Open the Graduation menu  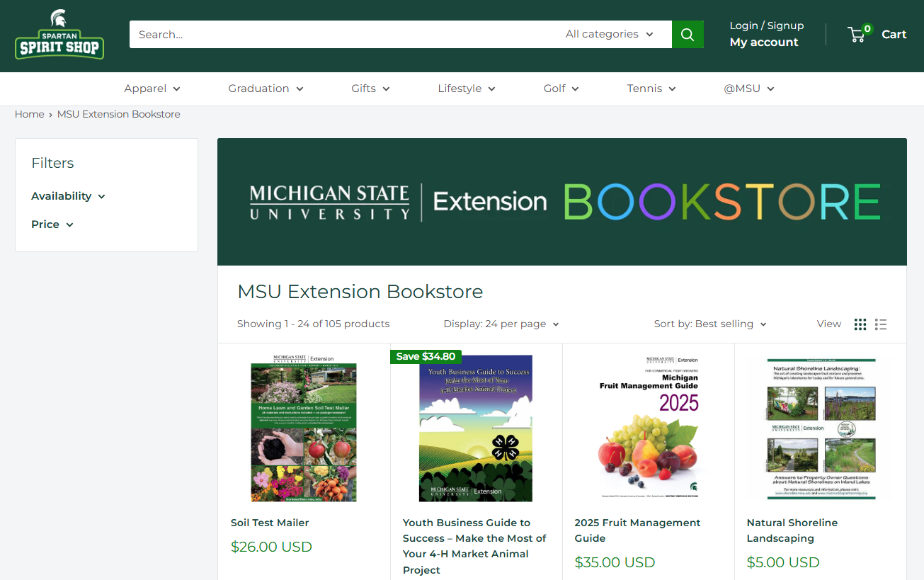coord(265,89)
